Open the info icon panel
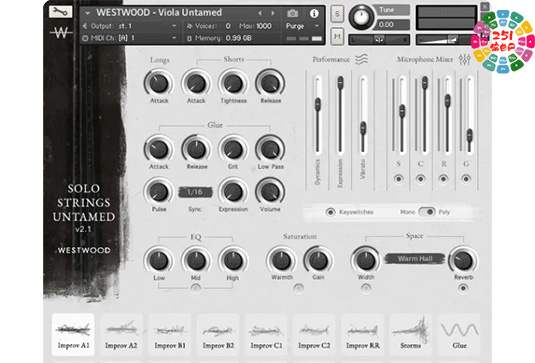 coord(314,13)
